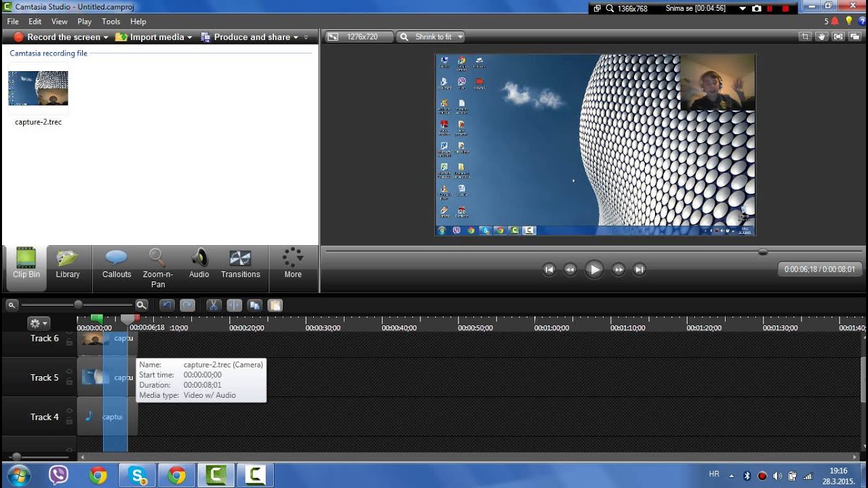Enable pan hand mode in preview
868x488 pixels.
822,37
